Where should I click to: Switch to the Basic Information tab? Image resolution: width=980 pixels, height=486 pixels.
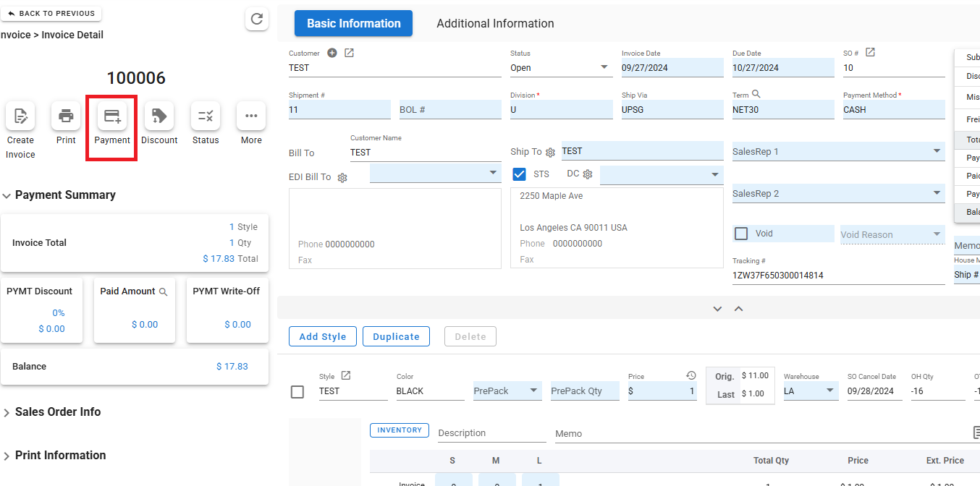click(x=353, y=23)
